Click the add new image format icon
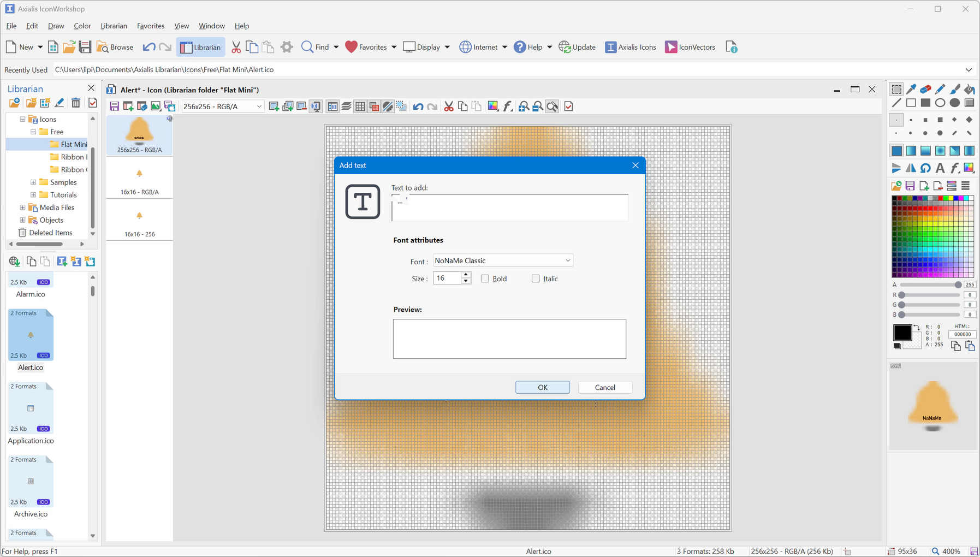The width and height of the screenshot is (980, 557). click(x=274, y=106)
